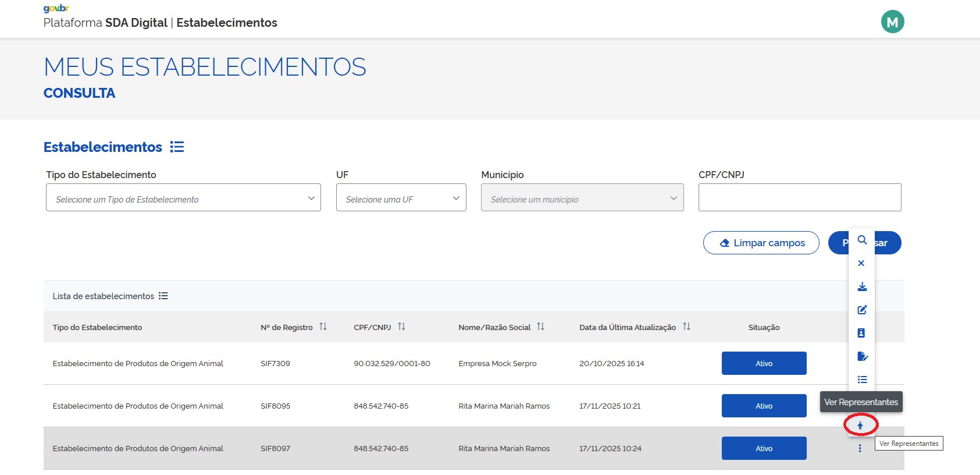This screenshot has width=980, height=475.
Task: Click the list icon in the actions menu
Action: point(862,380)
